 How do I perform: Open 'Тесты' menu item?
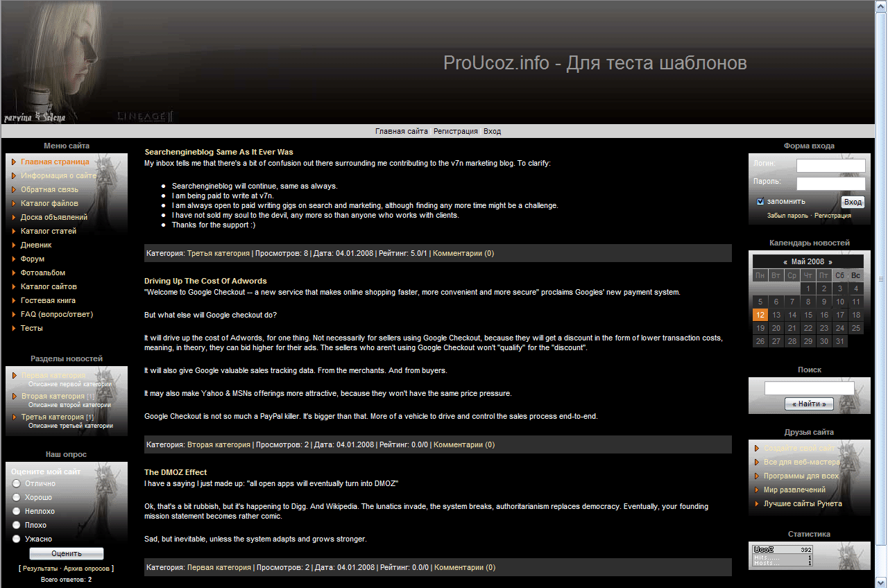[32, 328]
